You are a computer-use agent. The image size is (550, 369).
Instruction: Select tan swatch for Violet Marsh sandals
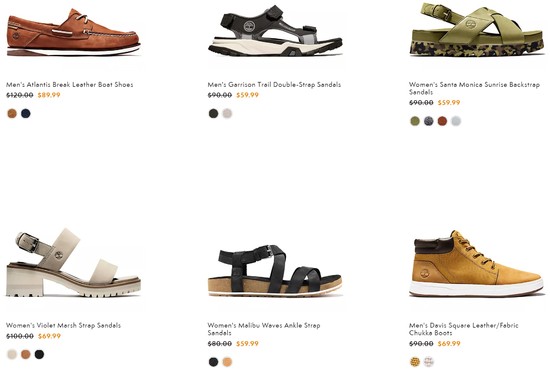tap(26, 354)
